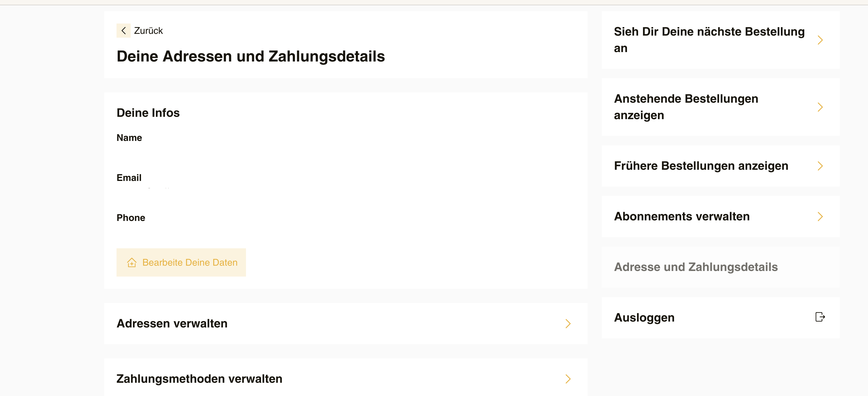This screenshot has width=868, height=396.
Task: Click the back arrow icon beside Zurück
Action: (x=123, y=31)
